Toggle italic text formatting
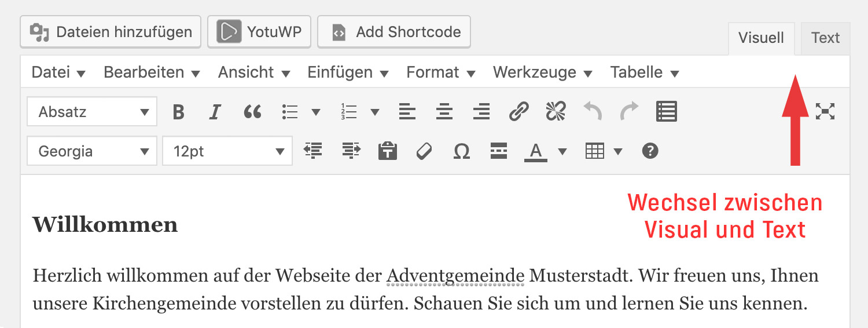868x328 pixels. click(215, 111)
